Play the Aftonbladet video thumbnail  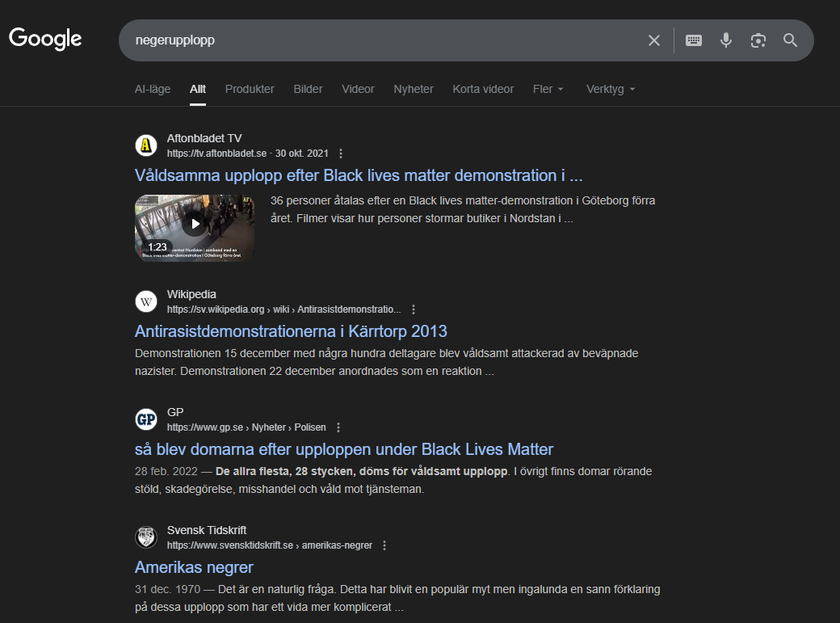(195, 228)
